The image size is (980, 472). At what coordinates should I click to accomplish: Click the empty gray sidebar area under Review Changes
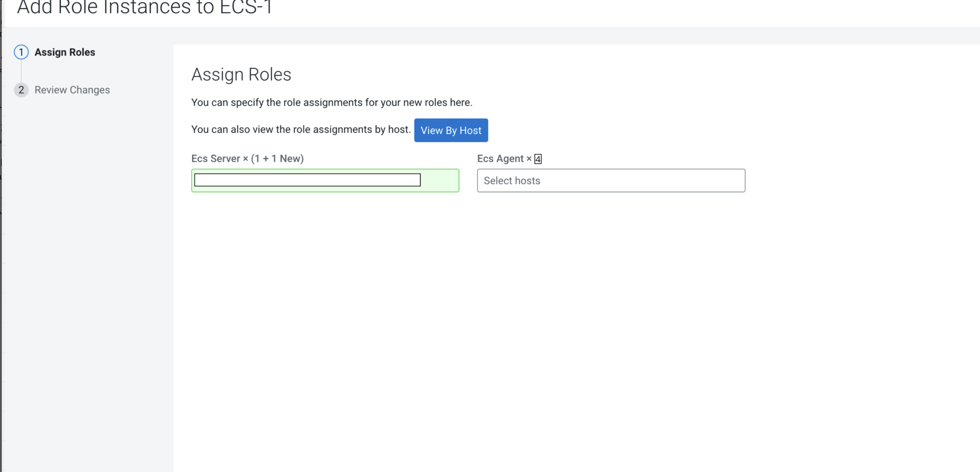88,266
